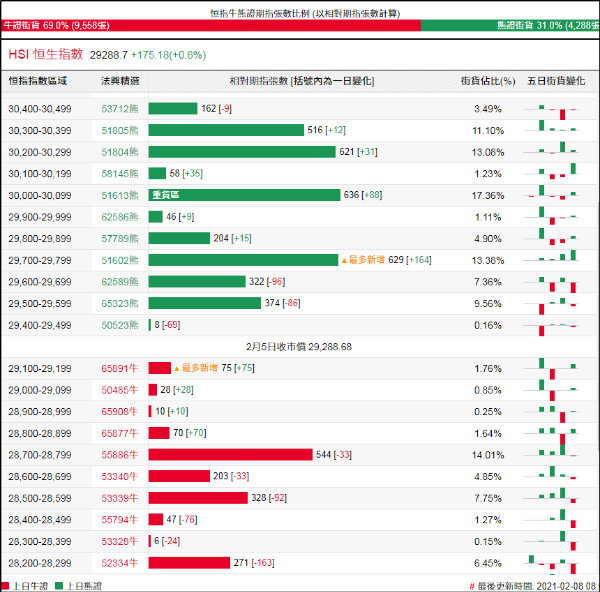Open the 53340牛 bull contract link

(120, 476)
